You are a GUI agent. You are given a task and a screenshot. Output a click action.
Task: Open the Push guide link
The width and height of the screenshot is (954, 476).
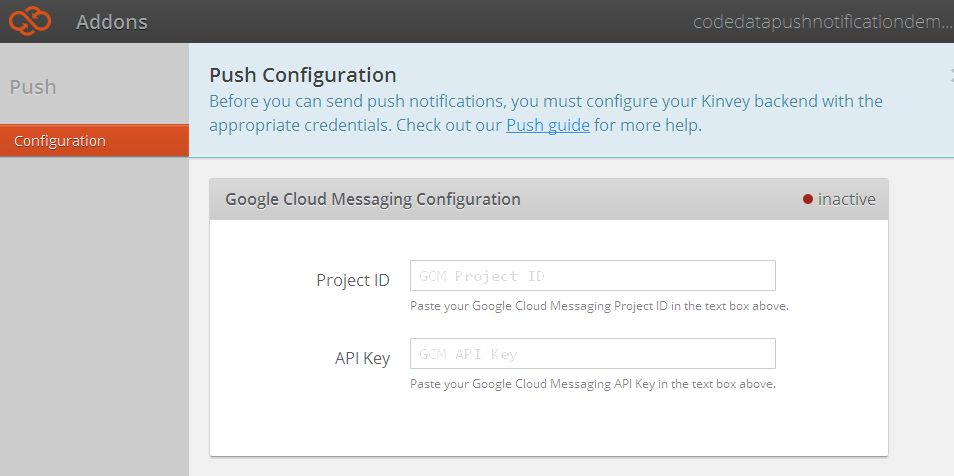pyautogui.click(x=548, y=125)
